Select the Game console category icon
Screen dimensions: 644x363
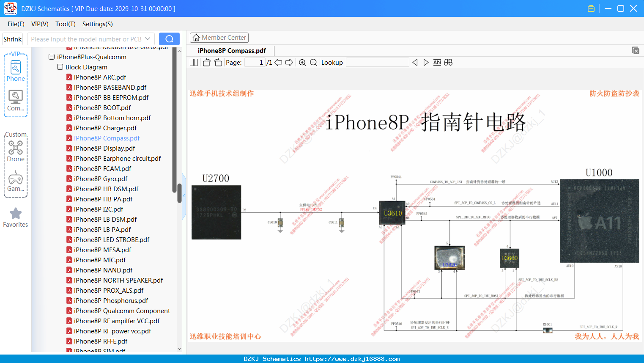pos(16,181)
